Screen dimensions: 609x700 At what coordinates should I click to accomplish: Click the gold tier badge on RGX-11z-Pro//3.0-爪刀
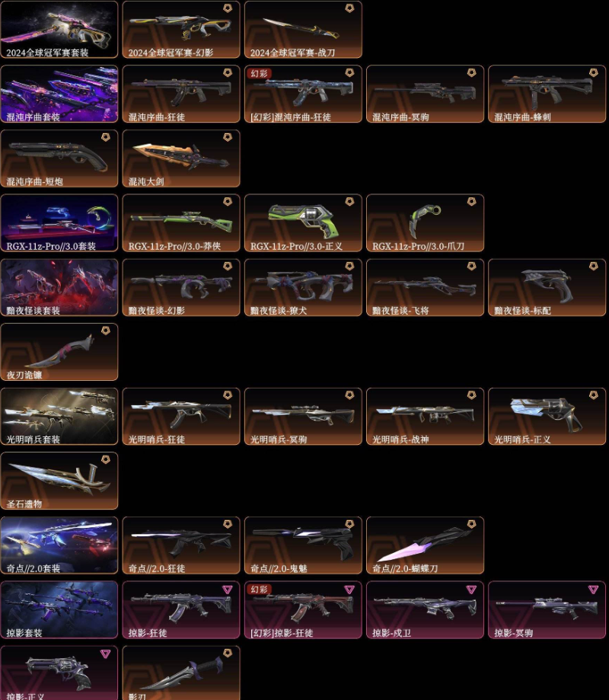[471, 202]
